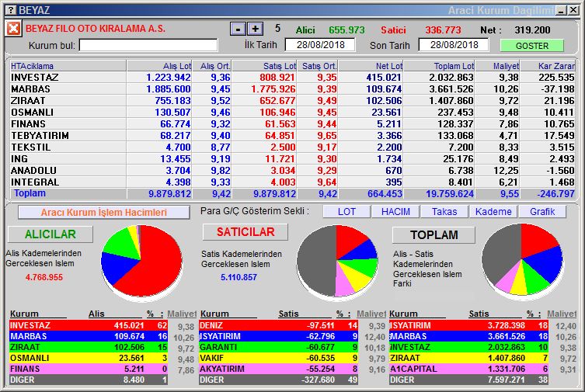This screenshot has width=585, height=392.
Task: Switch display to LOT
Action: coord(346,212)
